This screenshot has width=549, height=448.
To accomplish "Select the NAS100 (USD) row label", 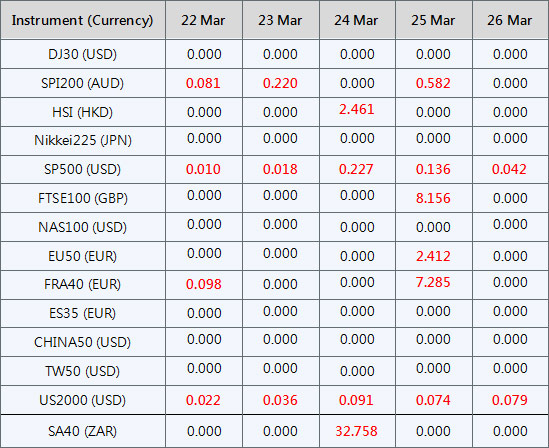I will [83, 227].
